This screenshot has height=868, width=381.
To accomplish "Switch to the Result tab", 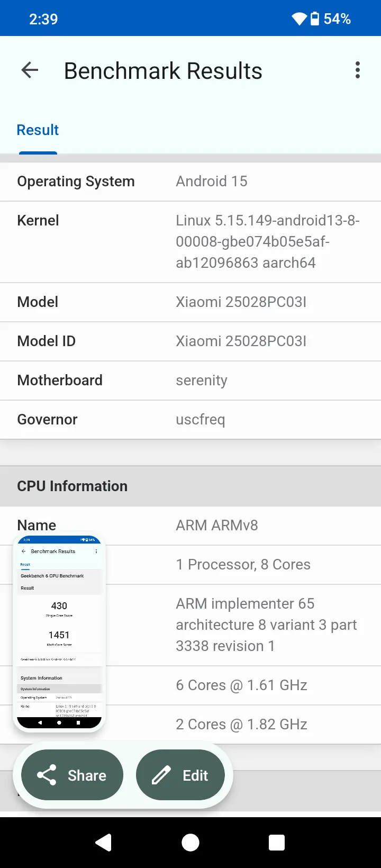I will click(38, 130).
